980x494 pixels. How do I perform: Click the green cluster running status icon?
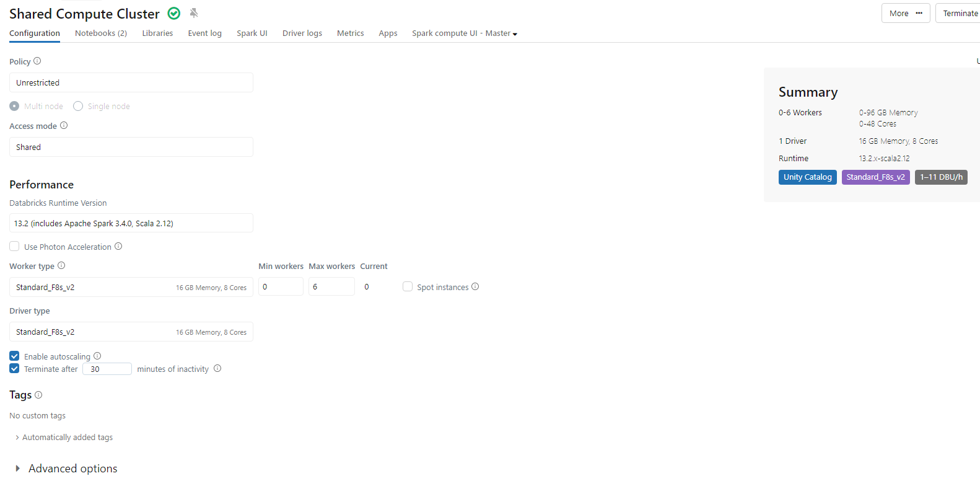174,13
